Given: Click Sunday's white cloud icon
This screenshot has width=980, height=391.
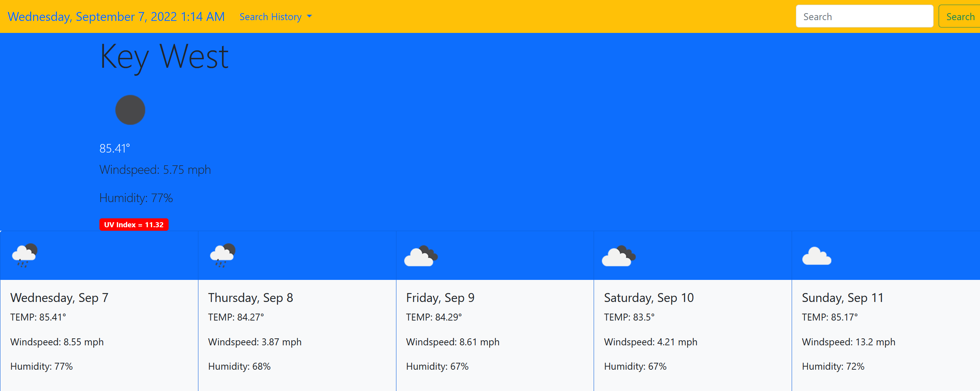Looking at the screenshot, I should pos(817,256).
